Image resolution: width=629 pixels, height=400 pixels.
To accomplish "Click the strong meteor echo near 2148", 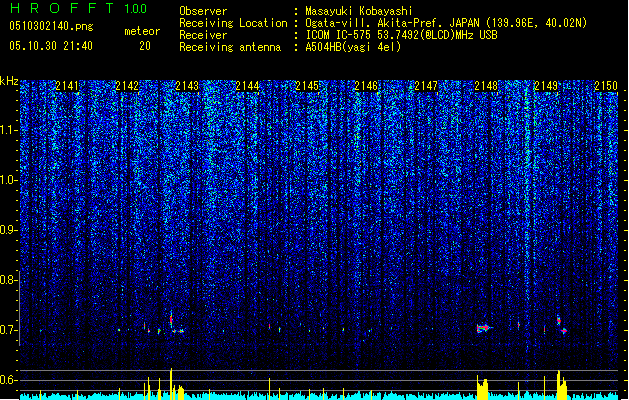I will (x=483, y=329).
